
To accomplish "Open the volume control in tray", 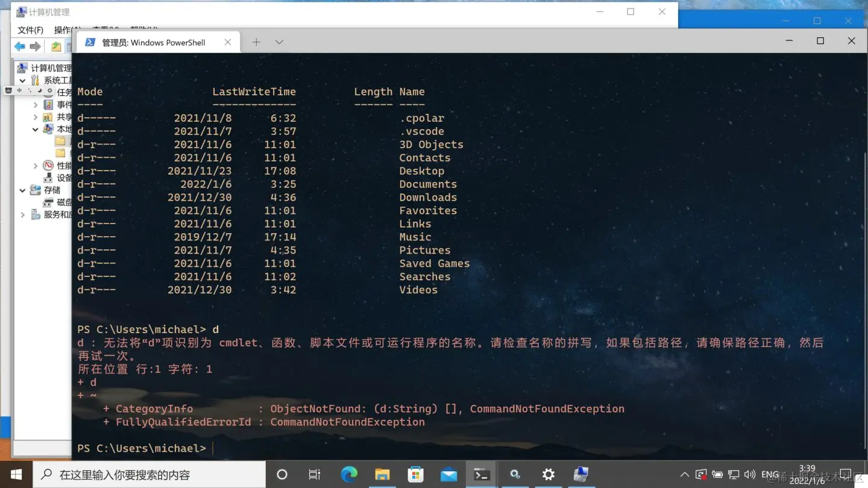I will (x=750, y=475).
